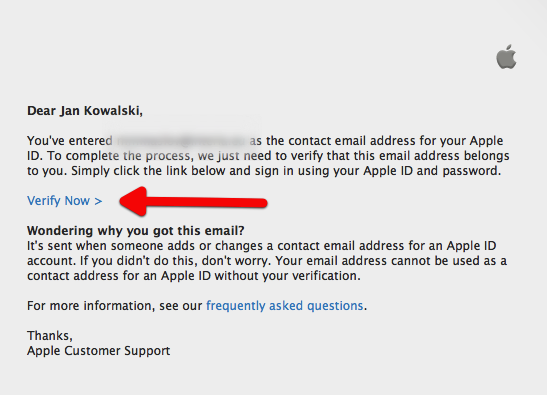547x395 pixels.
Task: Click the line beginning account. If you didn't
Action: pos(267,261)
